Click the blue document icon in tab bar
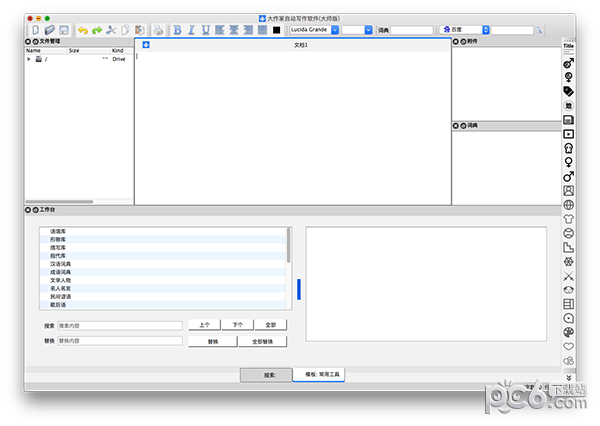The width and height of the screenshot is (600, 426). pos(146,45)
